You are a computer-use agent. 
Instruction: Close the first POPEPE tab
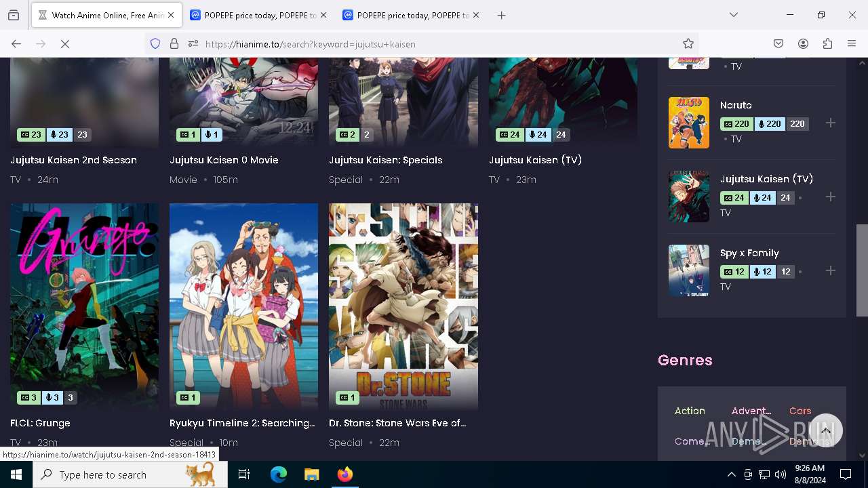coord(323,15)
